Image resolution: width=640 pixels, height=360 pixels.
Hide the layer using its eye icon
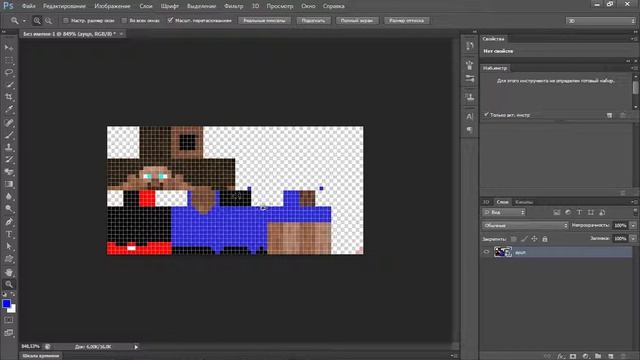[x=486, y=252]
